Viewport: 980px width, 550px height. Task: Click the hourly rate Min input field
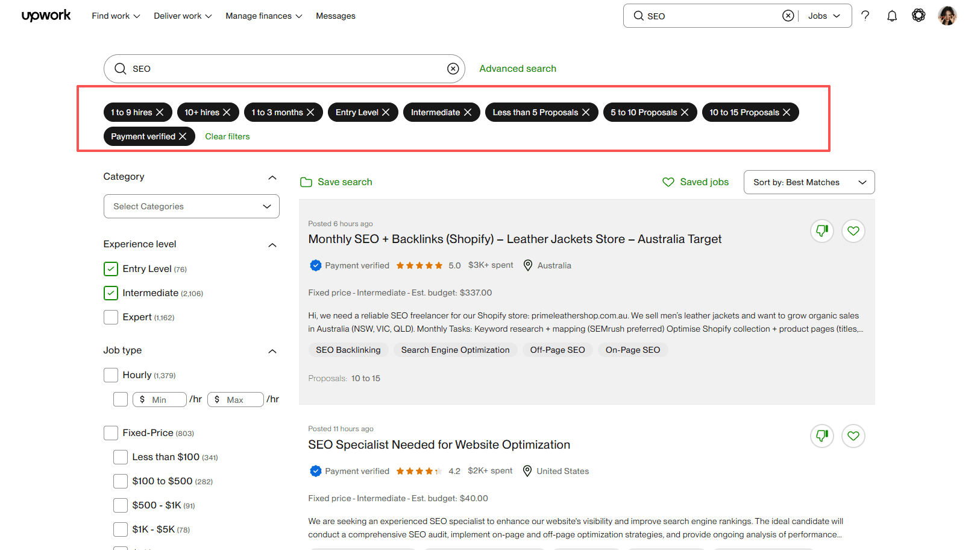(x=165, y=399)
